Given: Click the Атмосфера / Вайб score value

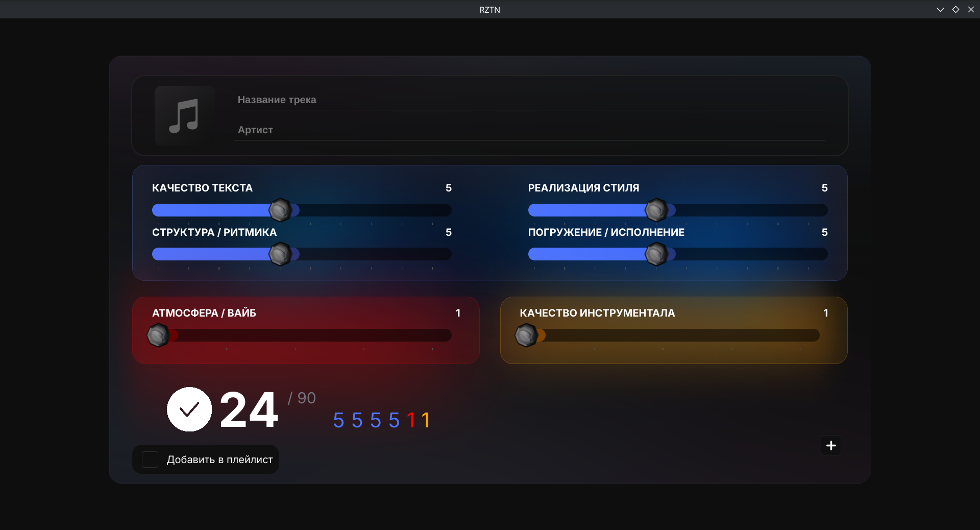Looking at the screenshot, I should click(458, 313).
